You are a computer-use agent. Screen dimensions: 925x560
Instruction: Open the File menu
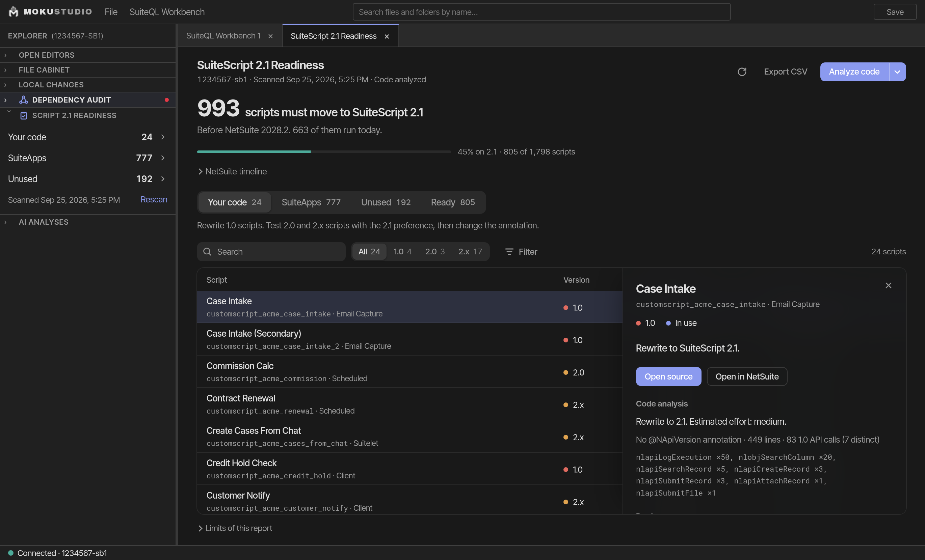[x=111, y=12]
